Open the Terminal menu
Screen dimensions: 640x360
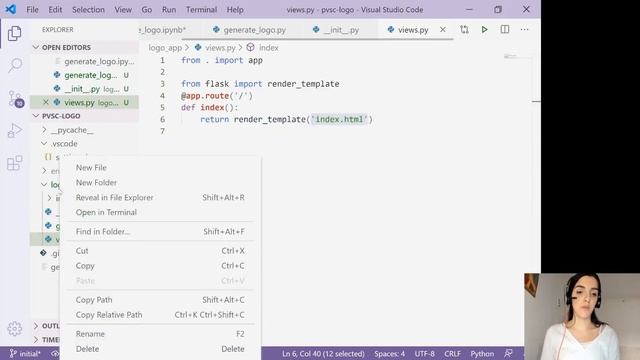201,9
